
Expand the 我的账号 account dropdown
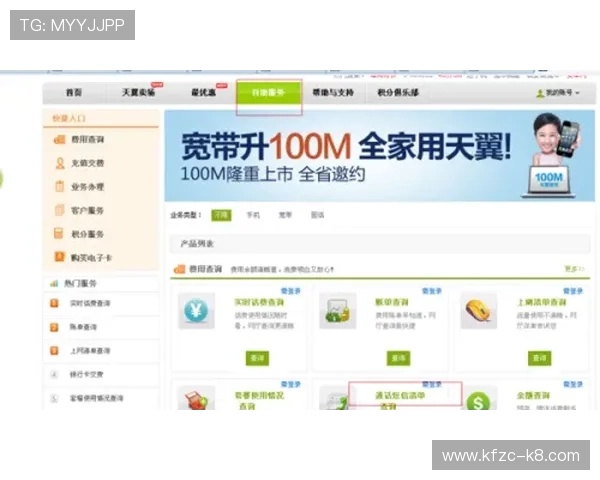click(x=558, y=93)
